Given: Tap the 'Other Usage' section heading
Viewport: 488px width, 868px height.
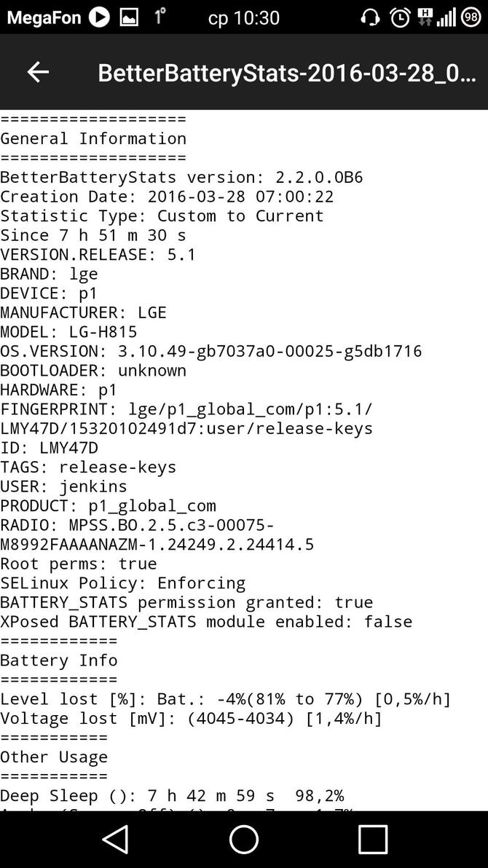Looking at the screenshot, I should 54,757.
